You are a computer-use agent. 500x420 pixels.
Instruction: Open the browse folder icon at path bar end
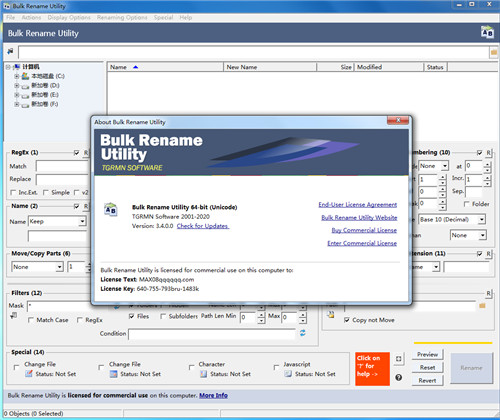(494, 52)
